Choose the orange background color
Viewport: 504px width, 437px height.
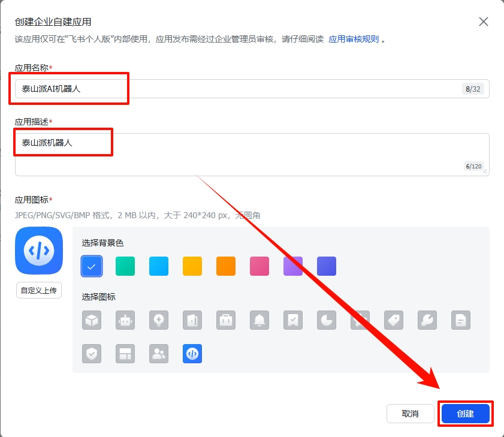click(x=225, y=266)
